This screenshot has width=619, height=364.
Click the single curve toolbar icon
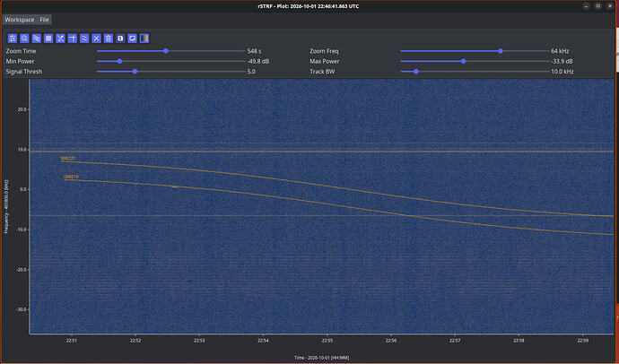[x=84, y=39]
